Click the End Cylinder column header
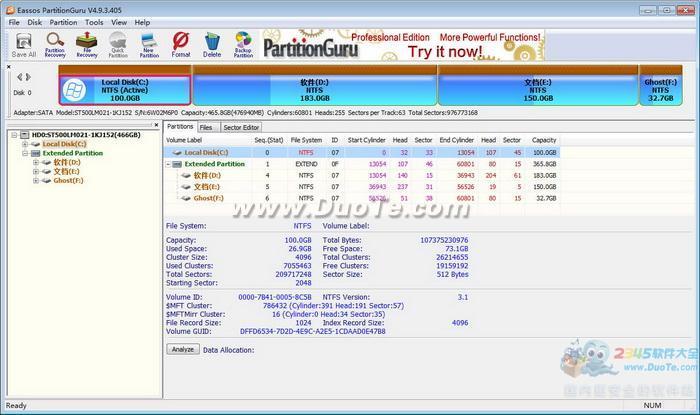The image size is (700, 415). (456, 140)
